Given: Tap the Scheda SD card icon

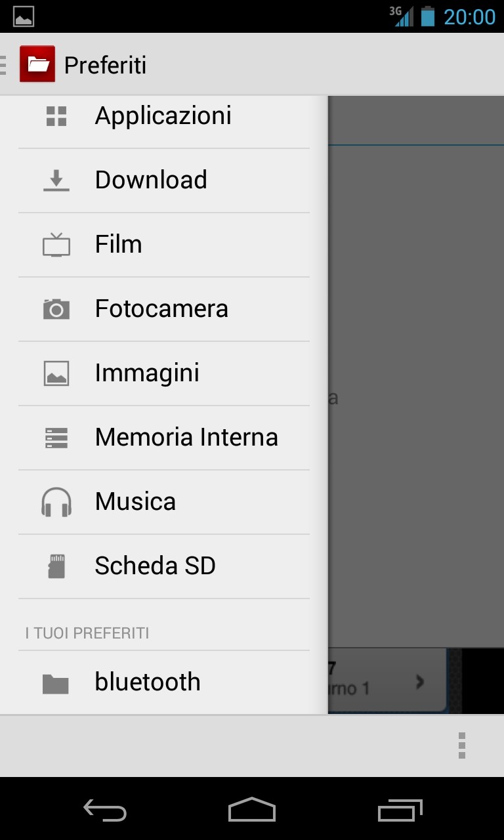Looking at the screenshot, I should pyautogui.click(x=56, y=566).
